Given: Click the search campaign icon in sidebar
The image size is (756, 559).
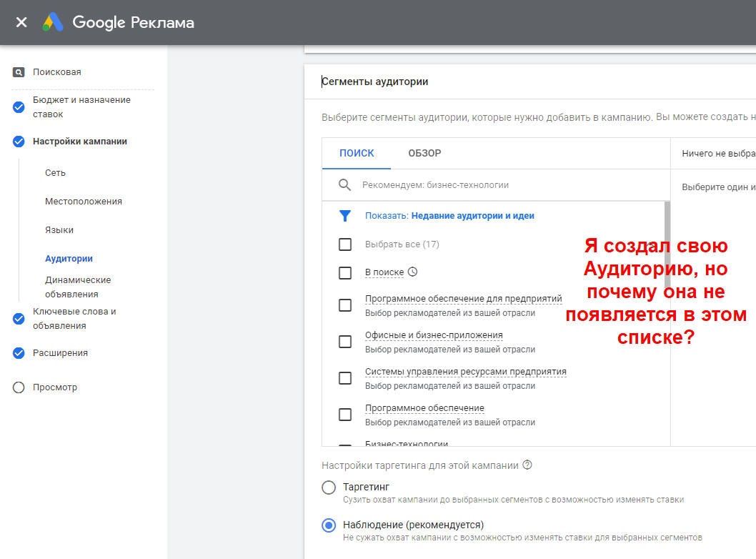Looking at the screenshot, I should 19,72.
